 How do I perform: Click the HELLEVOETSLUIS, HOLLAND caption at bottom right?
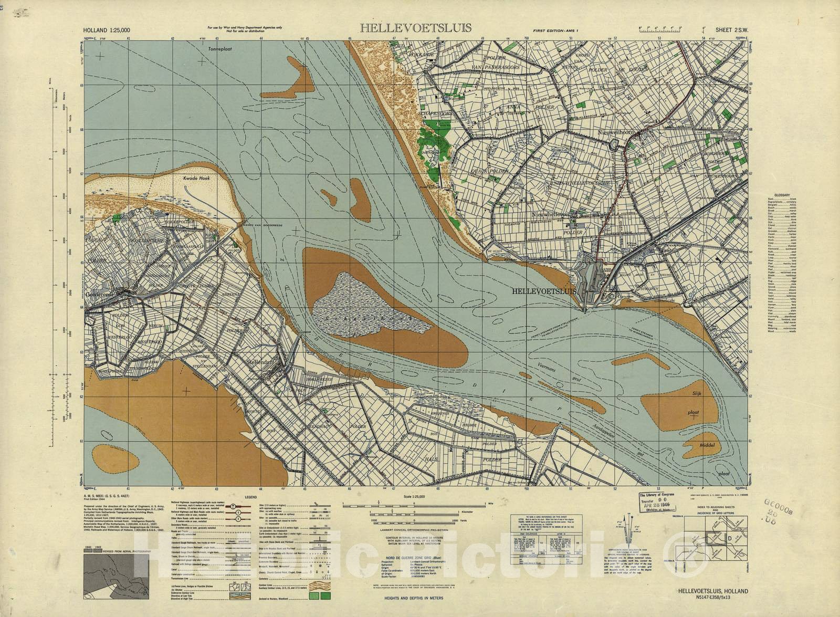coord(713,591)
